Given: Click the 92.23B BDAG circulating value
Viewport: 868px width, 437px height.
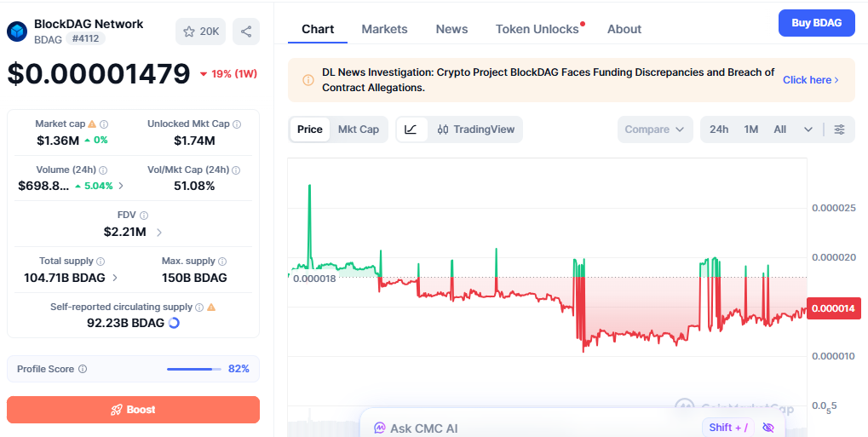Looking at the screenshot, I should (126, 323).
